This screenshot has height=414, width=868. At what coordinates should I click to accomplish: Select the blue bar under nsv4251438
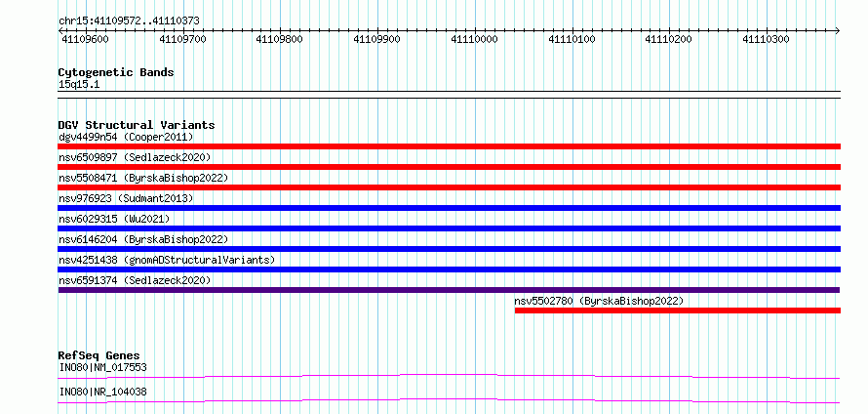click(x=450, y=269)
